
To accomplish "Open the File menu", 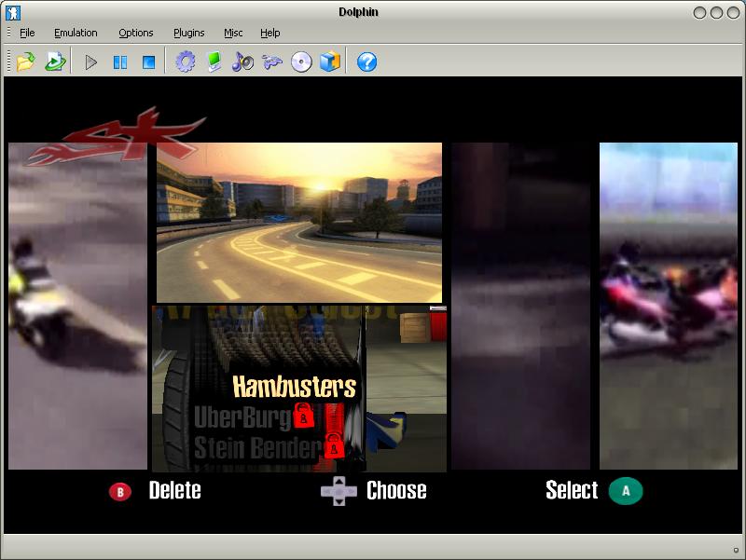I will [x=27, y=33].
